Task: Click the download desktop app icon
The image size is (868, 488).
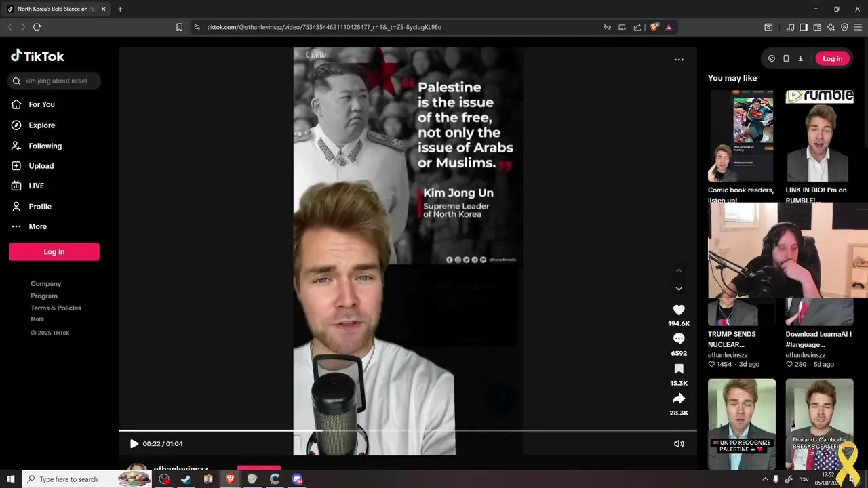Action: tap(800, 59)
